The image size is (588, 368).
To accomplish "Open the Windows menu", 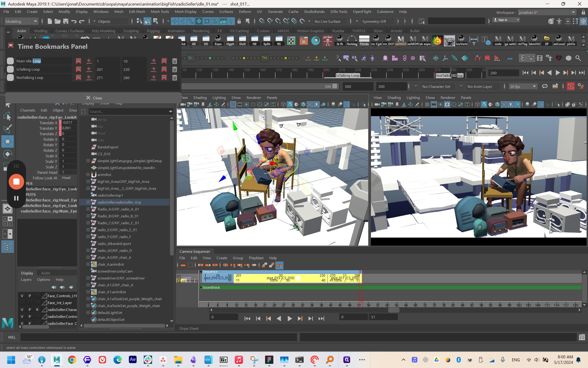I will (101, 11).
